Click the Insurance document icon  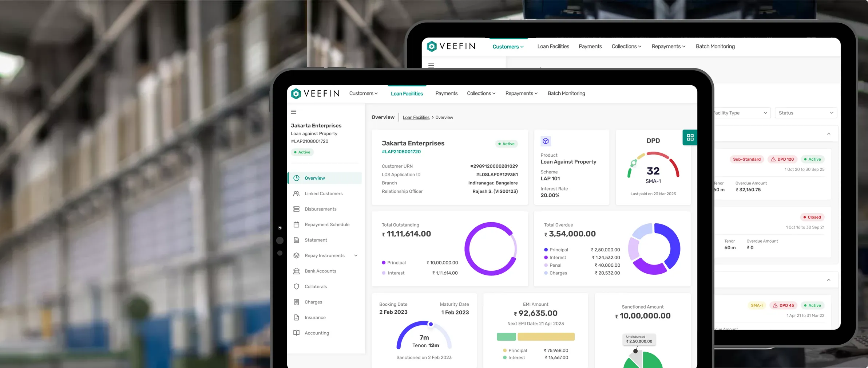point(297,318)
